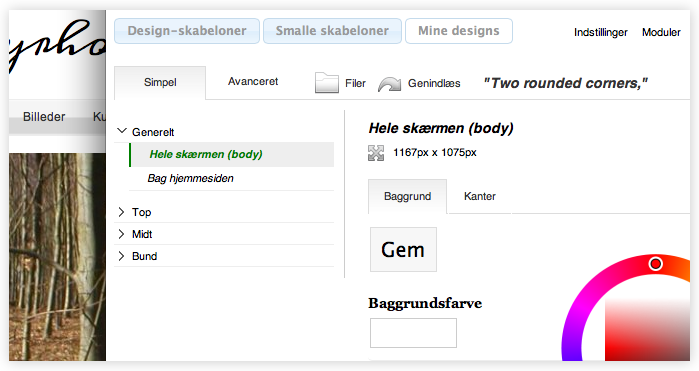This screenshot has height=371, width=699.
Task: Click the forest photo on the website preview
Action: (x=57, y=257)
